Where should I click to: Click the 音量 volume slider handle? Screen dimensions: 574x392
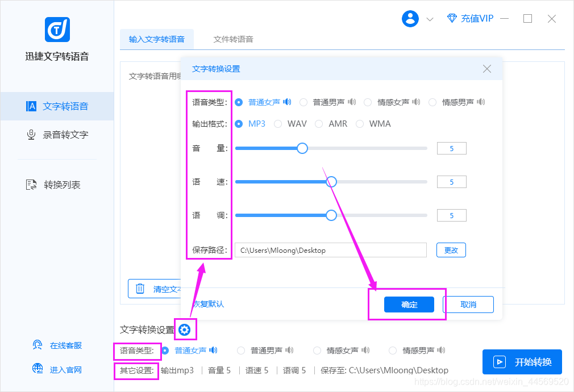tap(302, 148)
